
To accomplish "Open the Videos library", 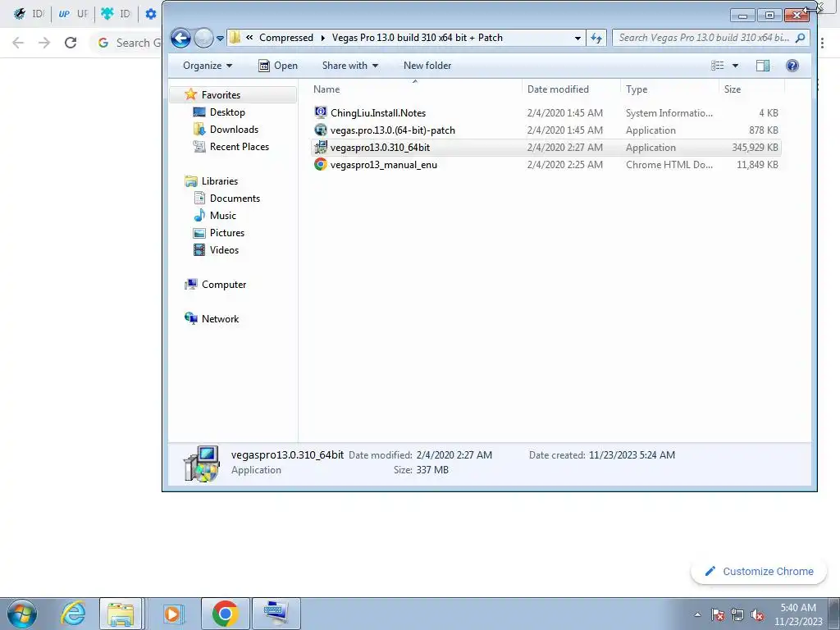I will [x=224, y=249].
